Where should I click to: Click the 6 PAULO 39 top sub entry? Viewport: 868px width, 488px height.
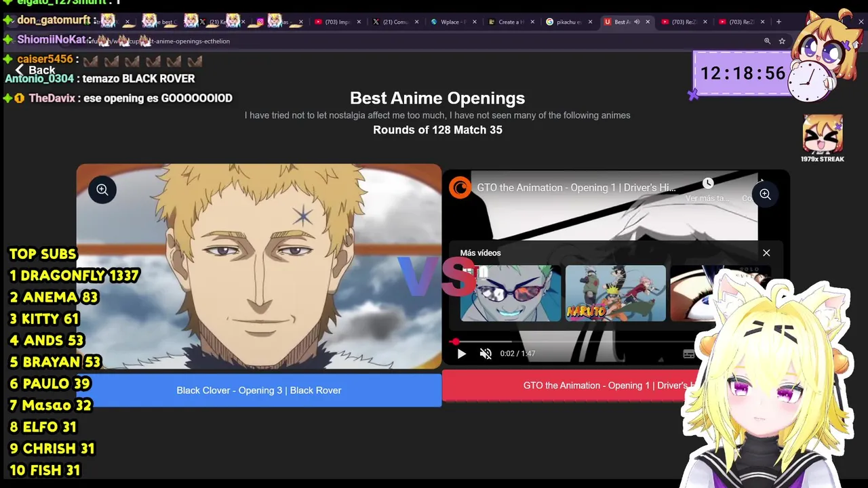[x=50, y=384]
